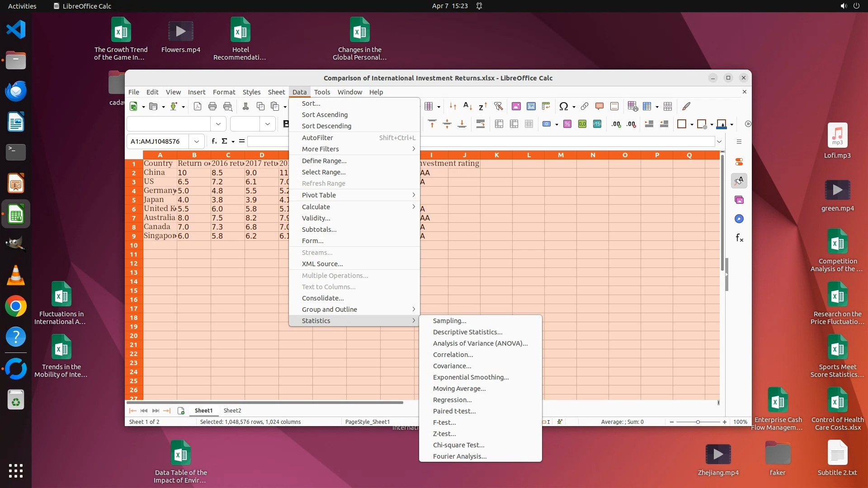Open the Functions sidebar panel icon
The image size is (868, 488).
click(740, 238)
